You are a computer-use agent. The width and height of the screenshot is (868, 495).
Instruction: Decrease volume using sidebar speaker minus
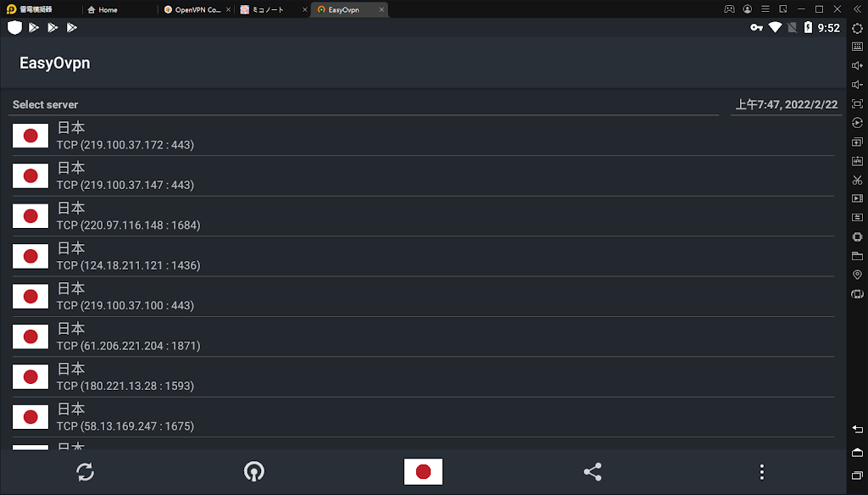[x=858, y=85]
